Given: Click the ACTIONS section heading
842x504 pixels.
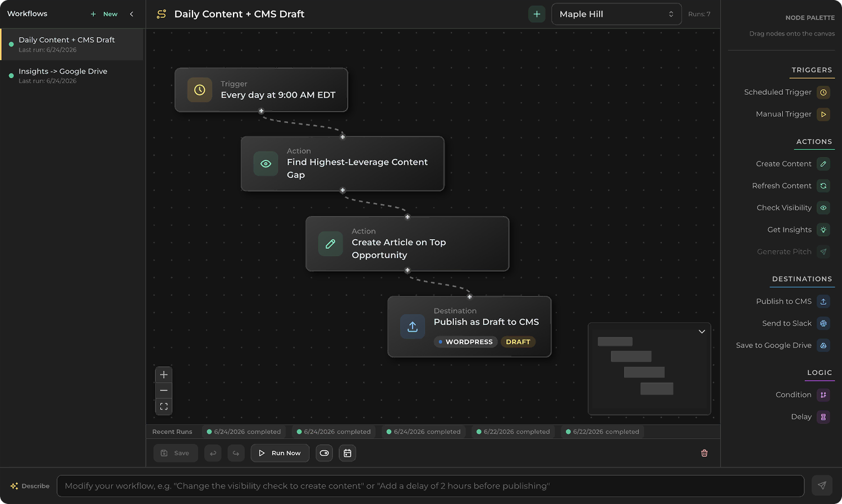Looking at the screenshot, I should tap(814, 142).
